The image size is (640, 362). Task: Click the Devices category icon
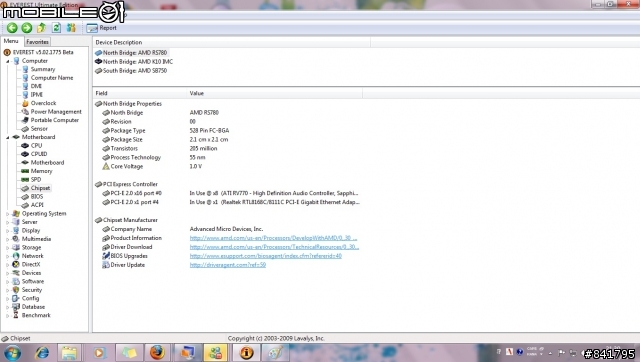point(16,273)
